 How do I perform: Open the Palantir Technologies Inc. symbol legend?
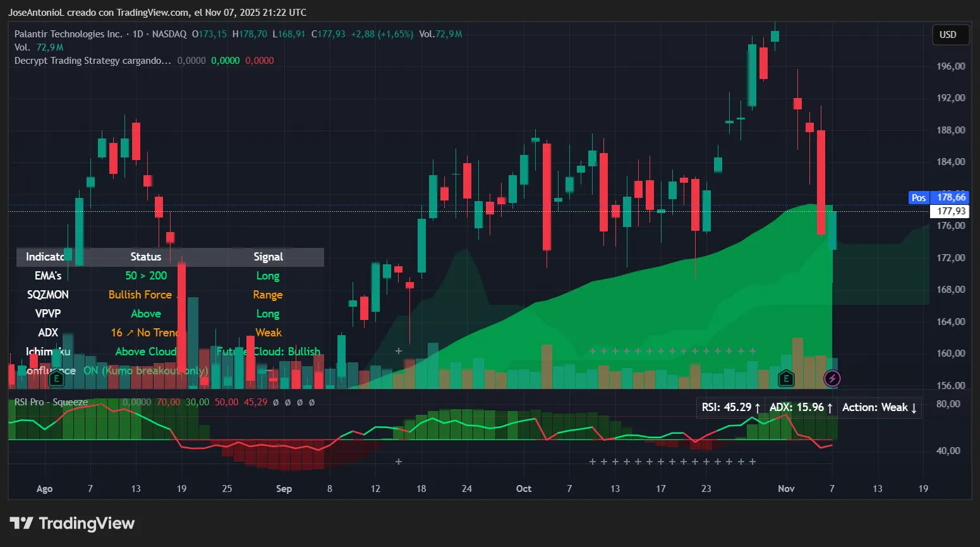tap(68, 34)
